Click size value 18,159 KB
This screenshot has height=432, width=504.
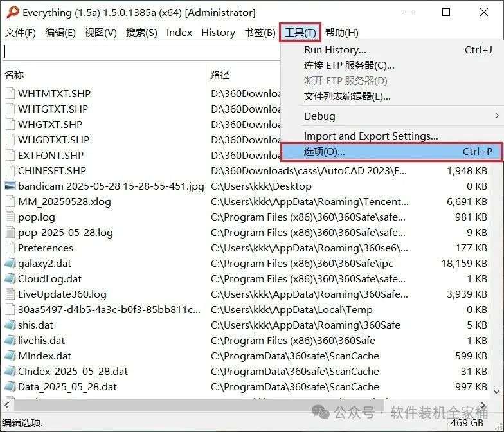[x=464, y=264]
